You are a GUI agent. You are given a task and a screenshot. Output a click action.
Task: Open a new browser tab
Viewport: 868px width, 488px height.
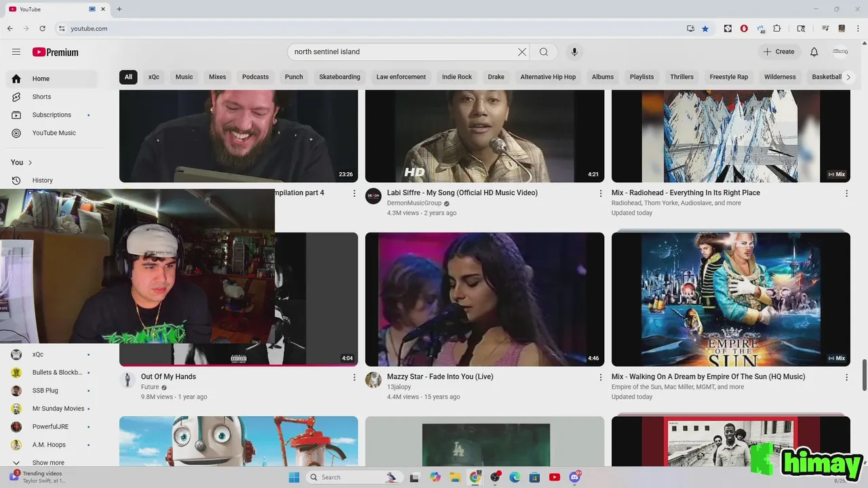[x=119, y=9]
